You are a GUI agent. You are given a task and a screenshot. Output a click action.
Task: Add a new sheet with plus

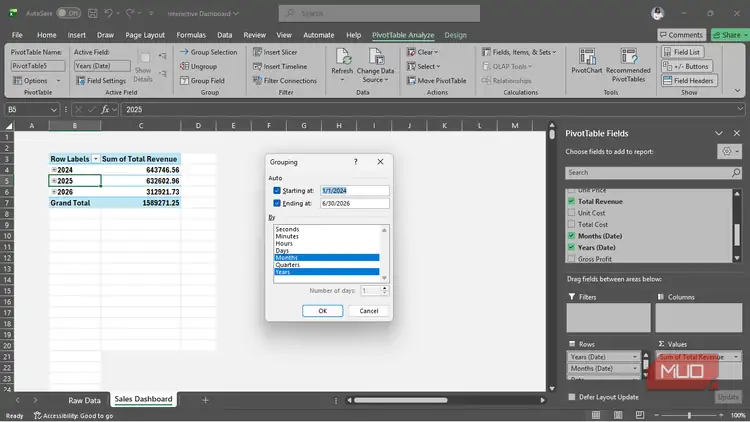[x=205, y=400]
